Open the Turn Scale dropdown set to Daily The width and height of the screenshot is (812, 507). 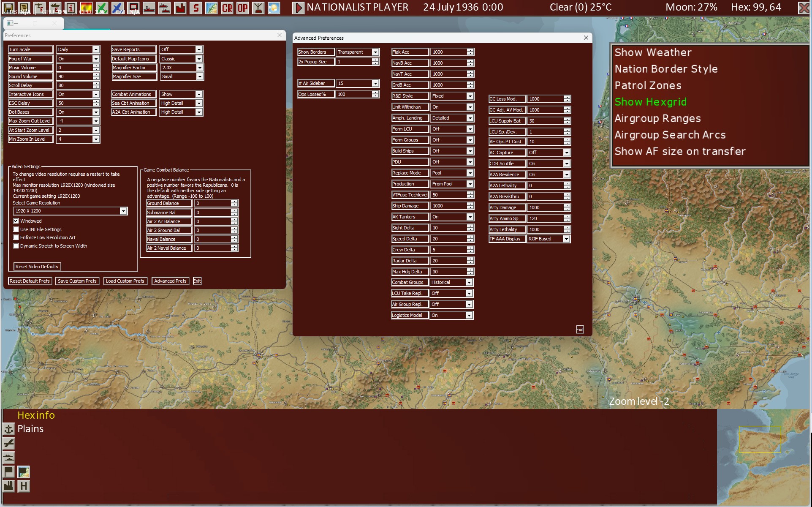pos(95,49)
